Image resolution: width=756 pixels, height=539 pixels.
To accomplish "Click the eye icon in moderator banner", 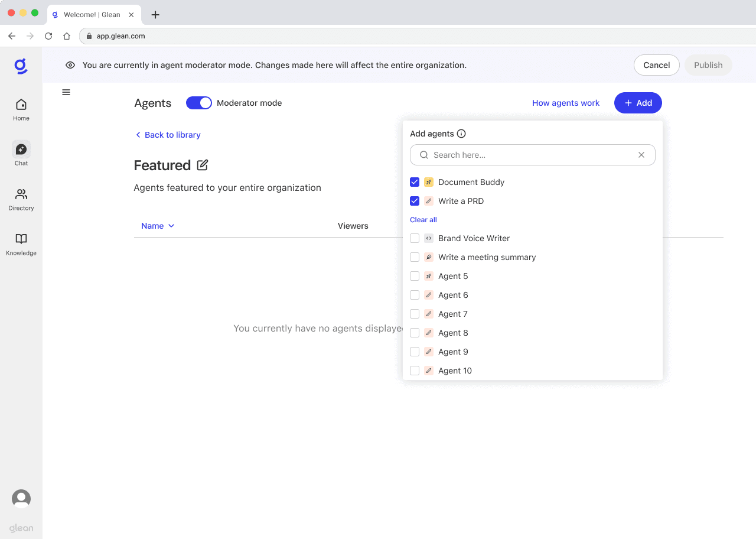I will (x=70, y=65).
